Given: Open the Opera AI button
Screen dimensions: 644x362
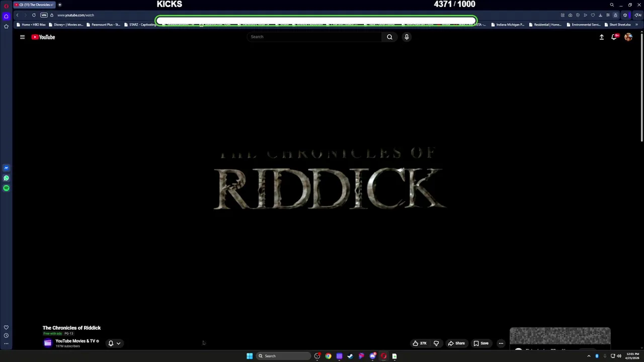Looking at the screenshot, I should pos(637,15).
